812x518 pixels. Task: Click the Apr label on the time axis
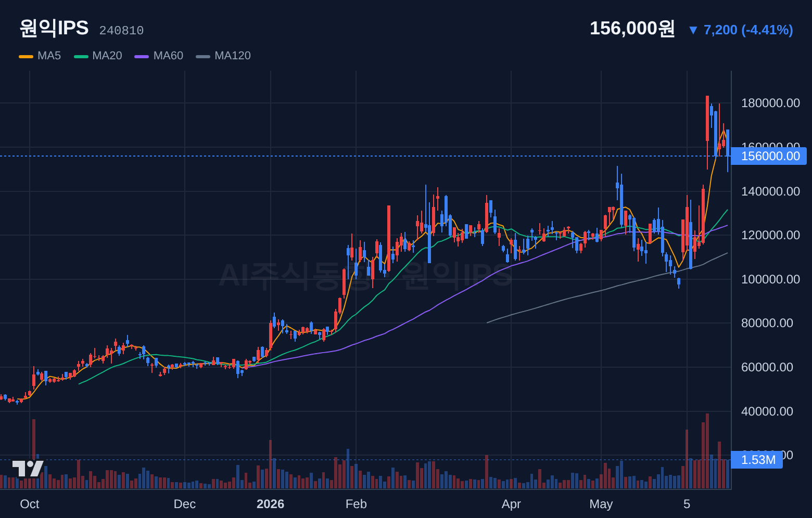[x=511, y=504]
